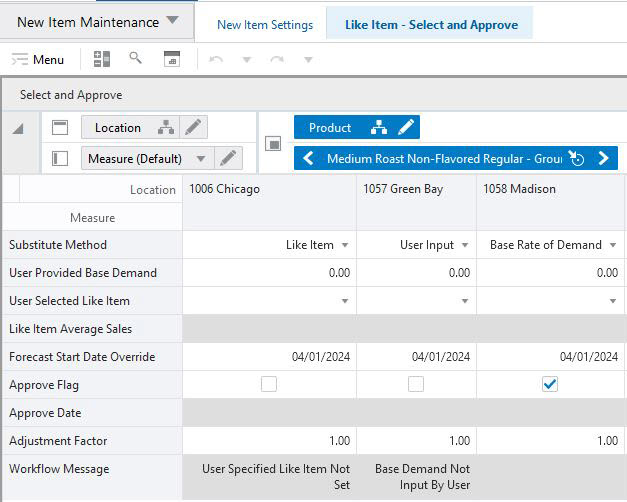Screen dimensions: 627x502
Task: Click the row axis layout icon
Action: [60, 159]
